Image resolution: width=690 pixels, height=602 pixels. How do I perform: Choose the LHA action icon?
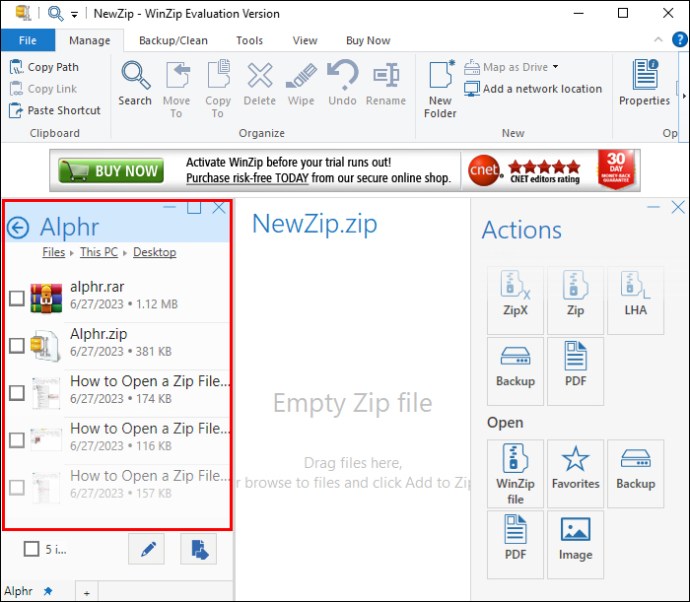pos(635,300)
